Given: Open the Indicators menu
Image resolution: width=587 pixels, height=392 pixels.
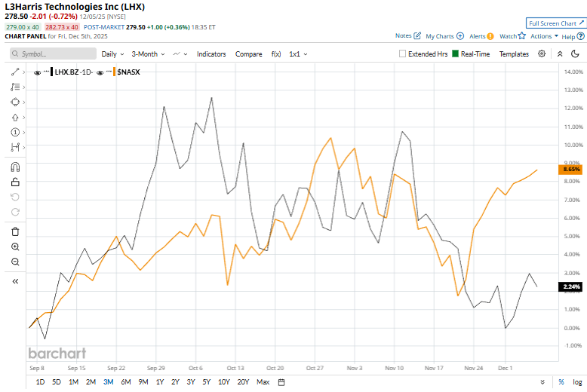Looking at the screenshot, I should pos(211,54).
